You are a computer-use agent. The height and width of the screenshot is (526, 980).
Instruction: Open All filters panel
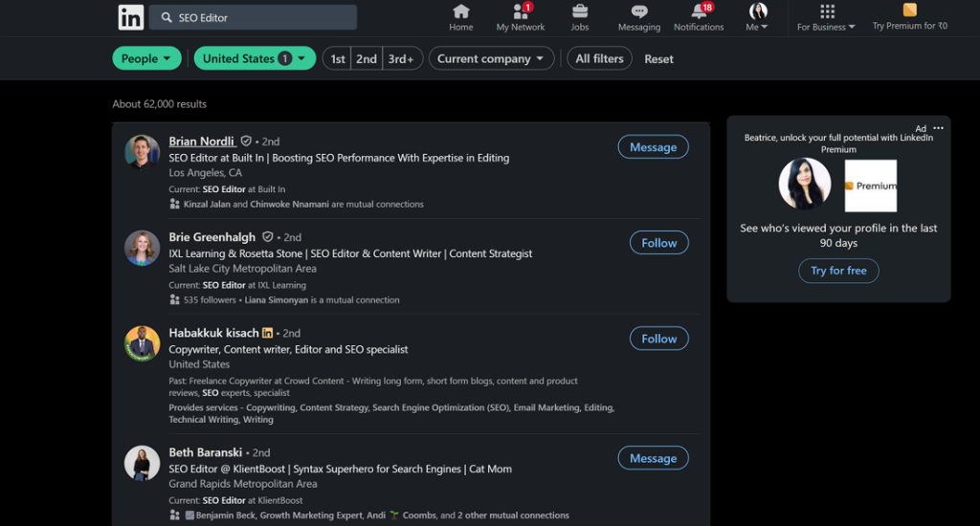pyautogui.click(x=599, y=58)
